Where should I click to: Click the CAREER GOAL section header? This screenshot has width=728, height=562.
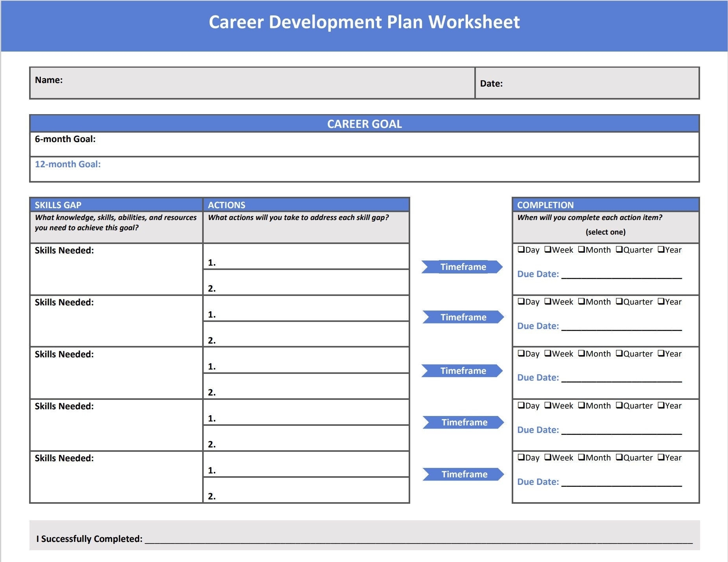pyautogui.click(x=364, y=124)
